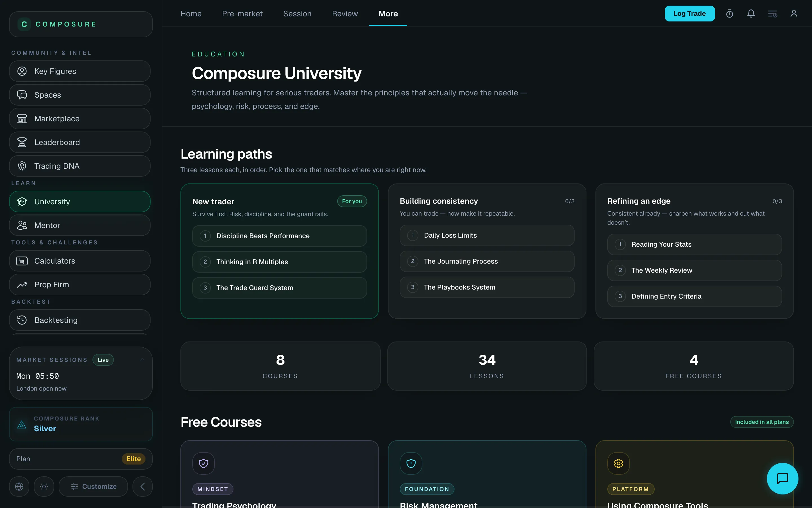Switch to the Review tab
The height and width of the screenshot is (508, 812).
(345, 14)
